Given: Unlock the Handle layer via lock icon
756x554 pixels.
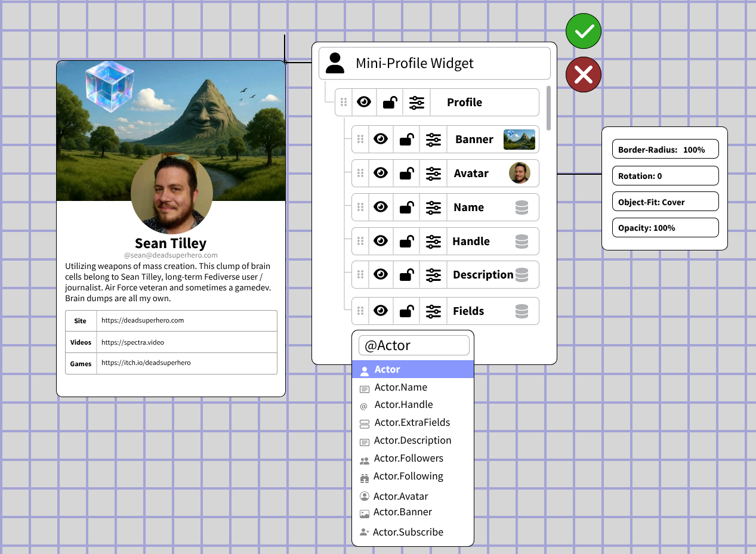Looking at the screenshot, I should [x=406, y=242].
